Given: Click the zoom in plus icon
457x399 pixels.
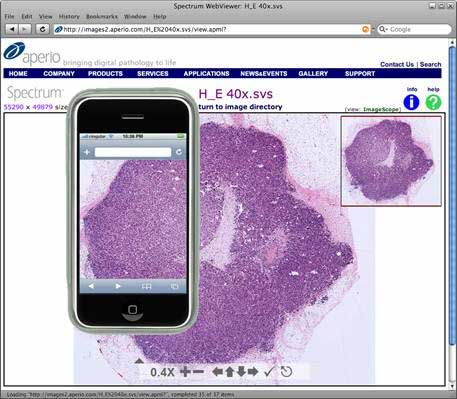Looking at the screenshot, I should 185,371.
